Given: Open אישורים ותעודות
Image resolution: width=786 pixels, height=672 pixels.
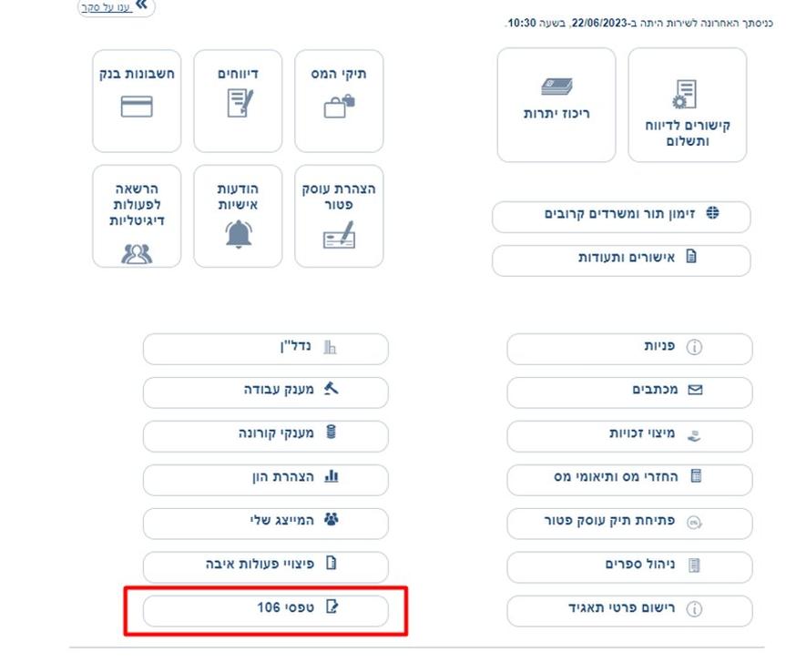Looking at the screenshot, I should pos(621,260).
